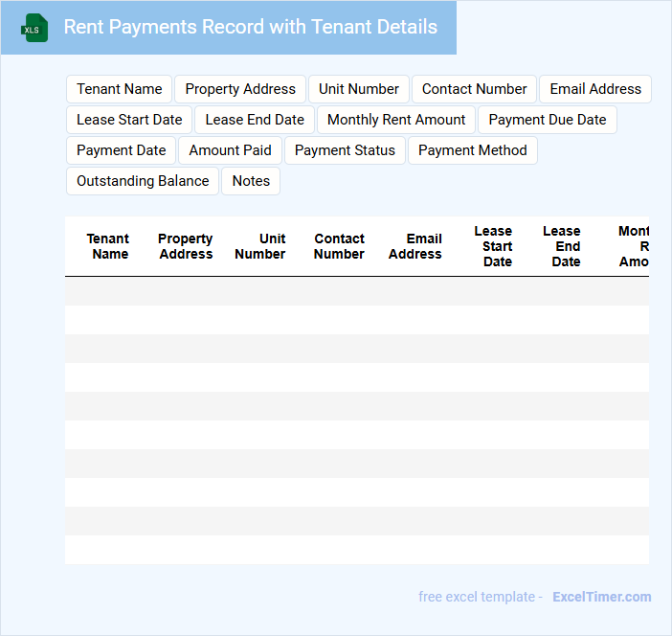Click the Amount Paid tag

(230, 150)
